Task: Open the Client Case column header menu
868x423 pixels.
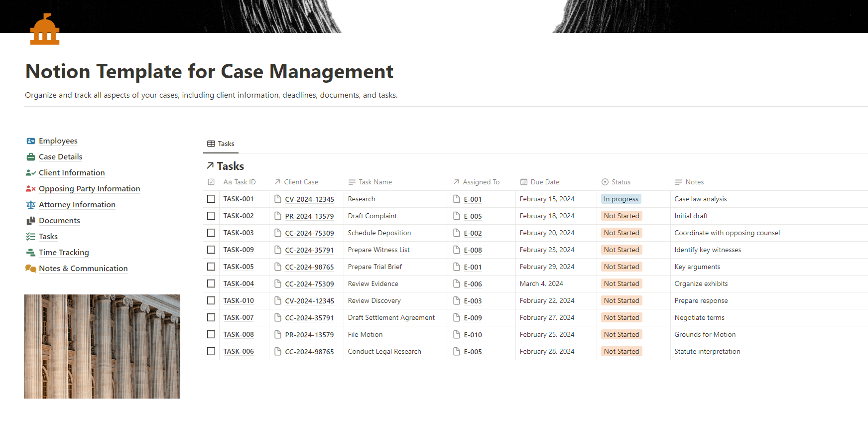Action: [296, 182]
